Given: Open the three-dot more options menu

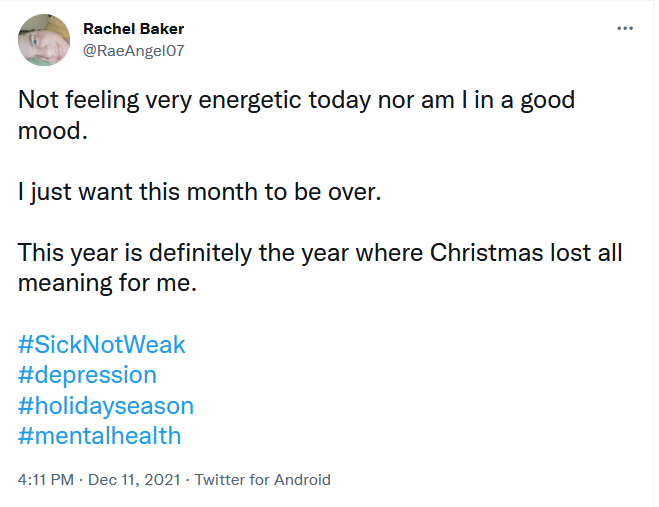Looking at the screenshot, I should click(x=625, y=28).
